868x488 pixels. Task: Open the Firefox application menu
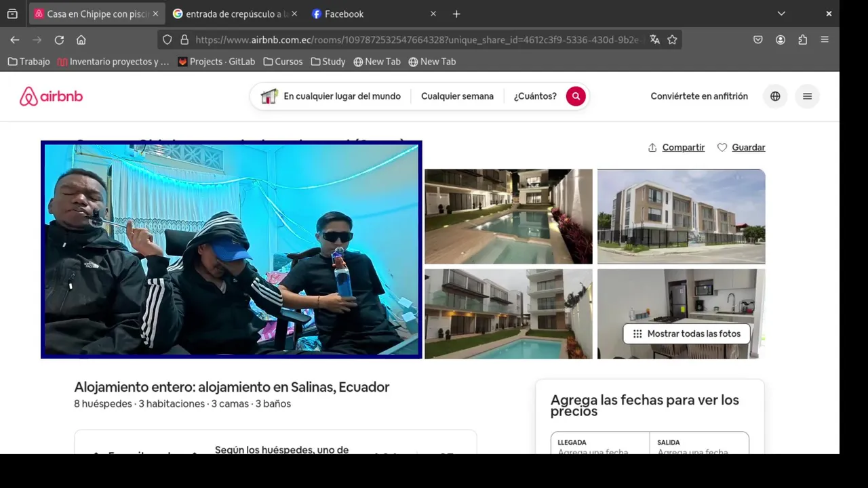point(825,40)
